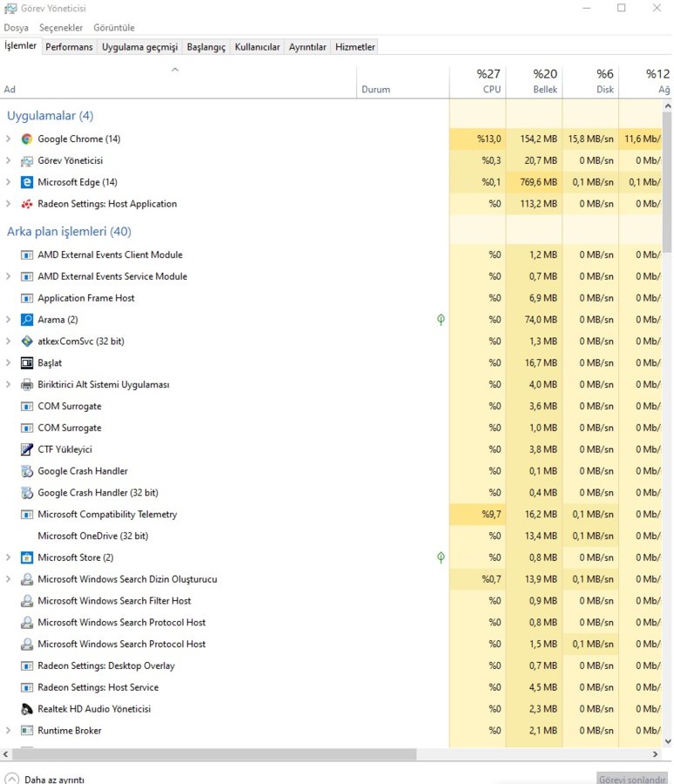This screenshot has width=674, height=784.
Task: Select the second COM Surrogate row text
Action: [x=70, y=428]
